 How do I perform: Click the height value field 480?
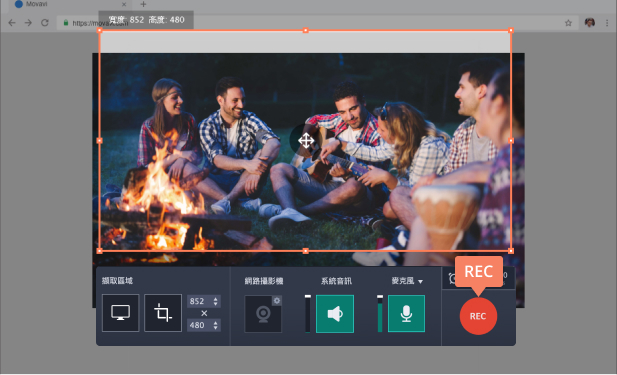[199, 325]
